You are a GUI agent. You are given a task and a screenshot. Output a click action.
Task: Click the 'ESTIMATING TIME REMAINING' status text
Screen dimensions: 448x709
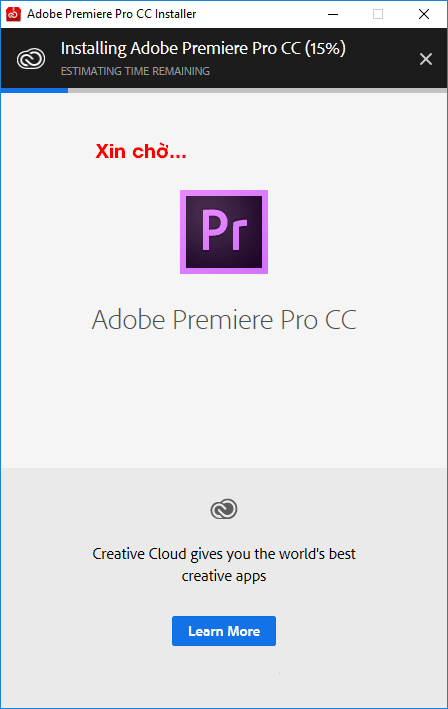[135, 71]
